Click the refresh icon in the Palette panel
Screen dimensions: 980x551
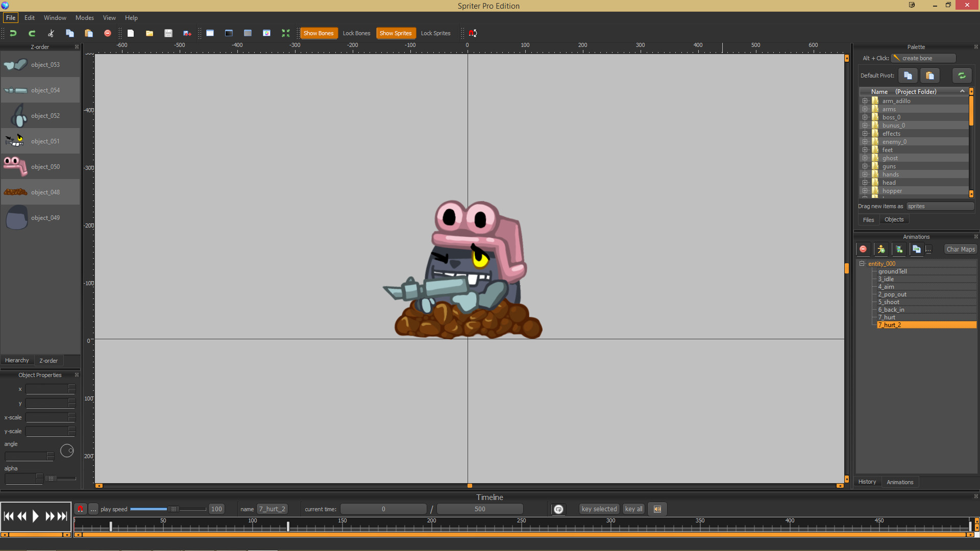coord(963,76)
